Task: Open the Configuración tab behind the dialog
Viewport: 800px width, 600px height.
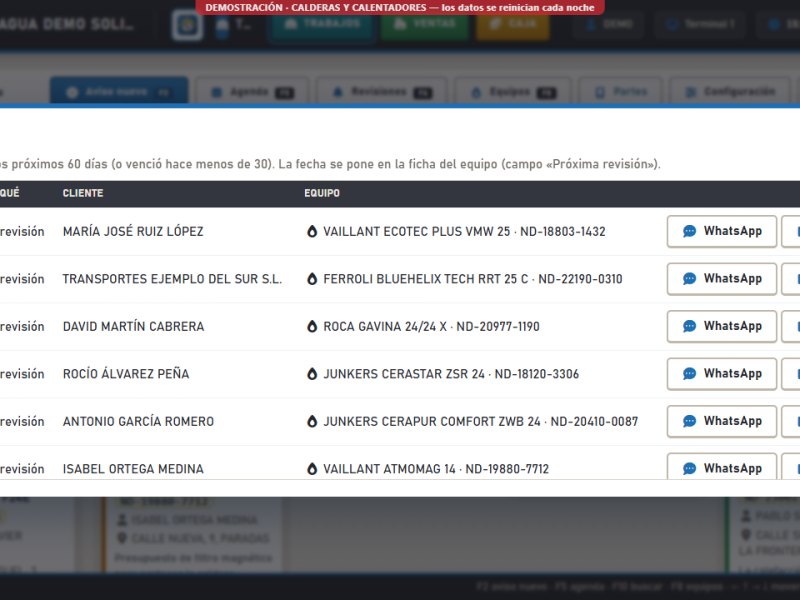Action: click(730, 92)
